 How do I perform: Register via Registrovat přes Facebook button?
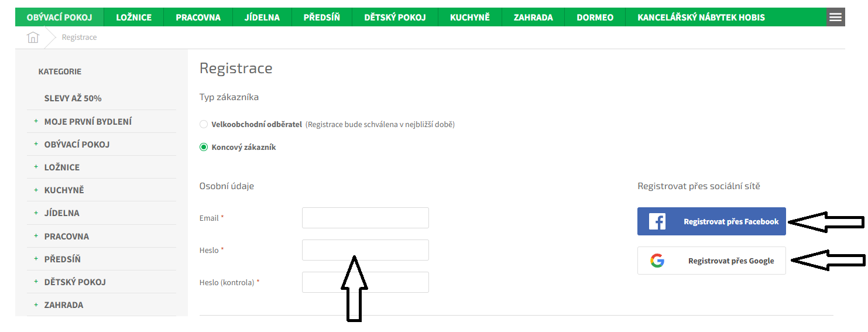coord(712,221)
